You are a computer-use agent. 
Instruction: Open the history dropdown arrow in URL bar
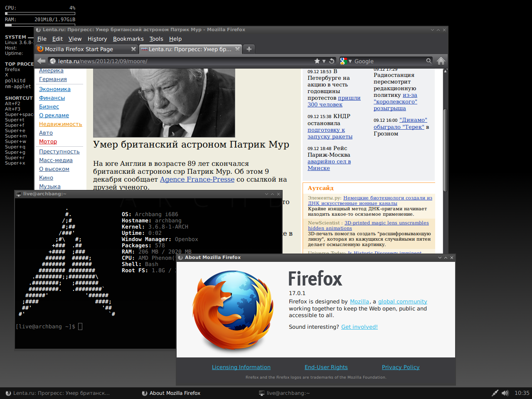[x=324, y=61]
